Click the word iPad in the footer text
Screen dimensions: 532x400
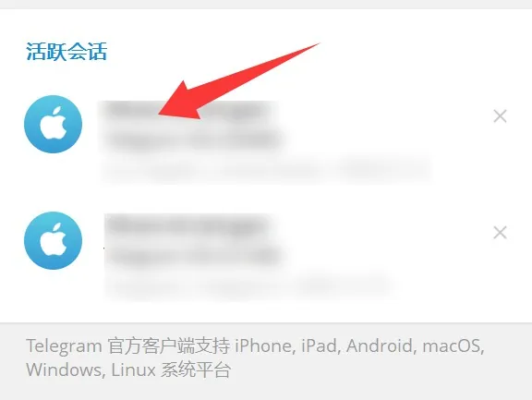[321, 346]
